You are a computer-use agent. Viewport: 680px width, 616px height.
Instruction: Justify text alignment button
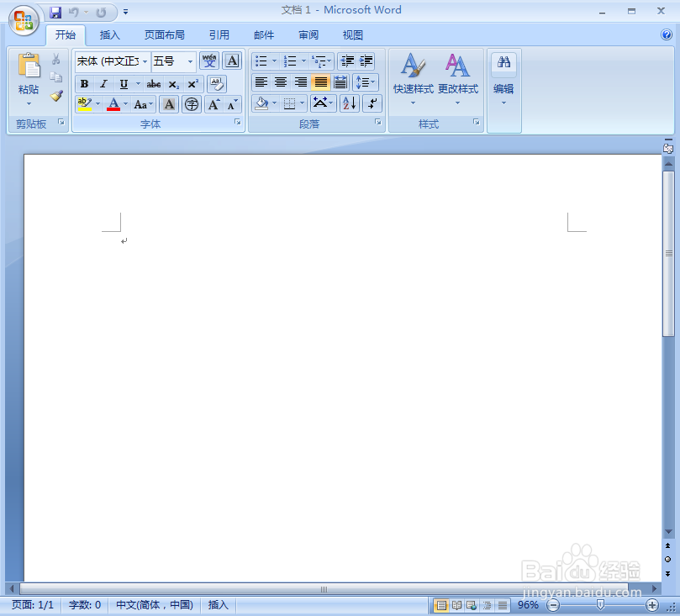[320, 82]
